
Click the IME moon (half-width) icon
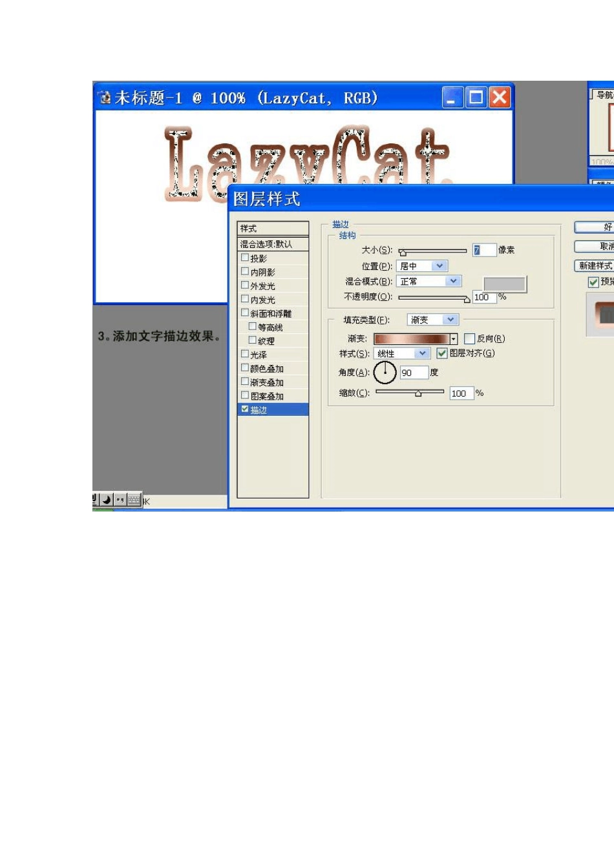[x=107, y=500]
